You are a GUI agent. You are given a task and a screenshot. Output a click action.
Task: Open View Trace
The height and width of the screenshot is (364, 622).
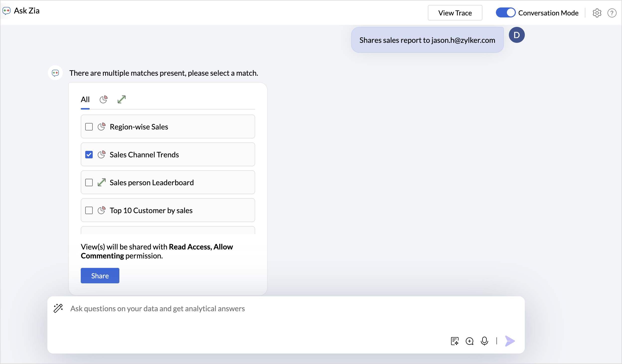(x=455, y=13)
